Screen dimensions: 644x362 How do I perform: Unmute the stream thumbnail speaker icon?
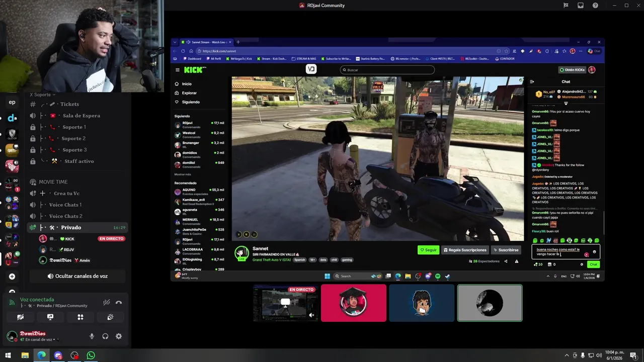click(311, 315)
